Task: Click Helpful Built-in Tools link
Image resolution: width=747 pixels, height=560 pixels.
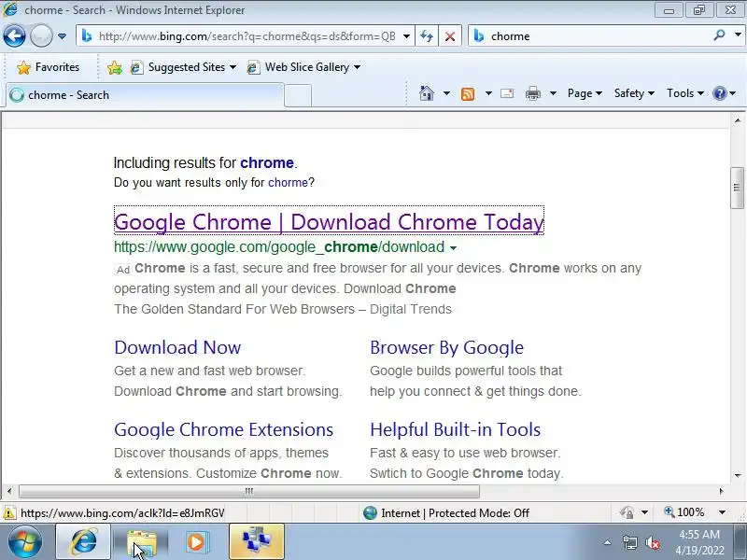Action: coord(455,429)
